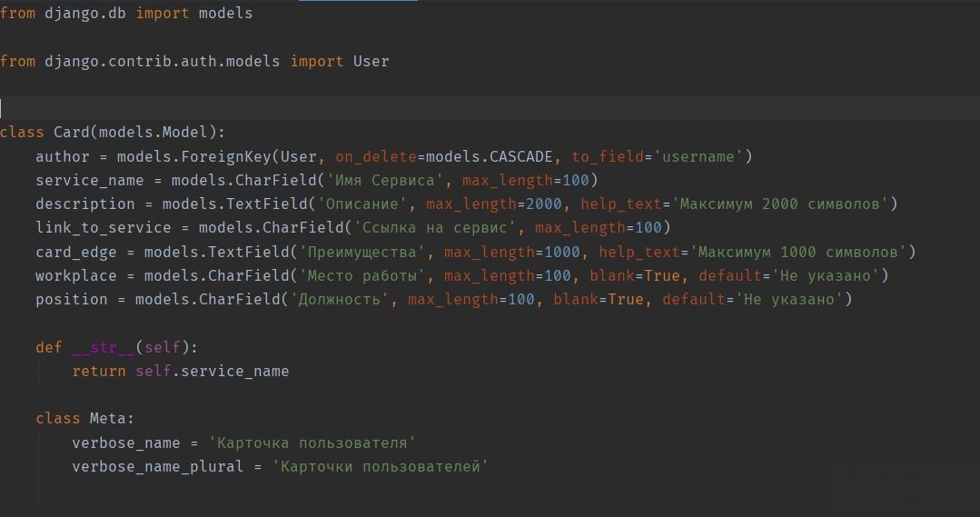Click the 'on_delete' keyword argument
The width and height of the screenshot is (980, 517).
pos(376,157)
